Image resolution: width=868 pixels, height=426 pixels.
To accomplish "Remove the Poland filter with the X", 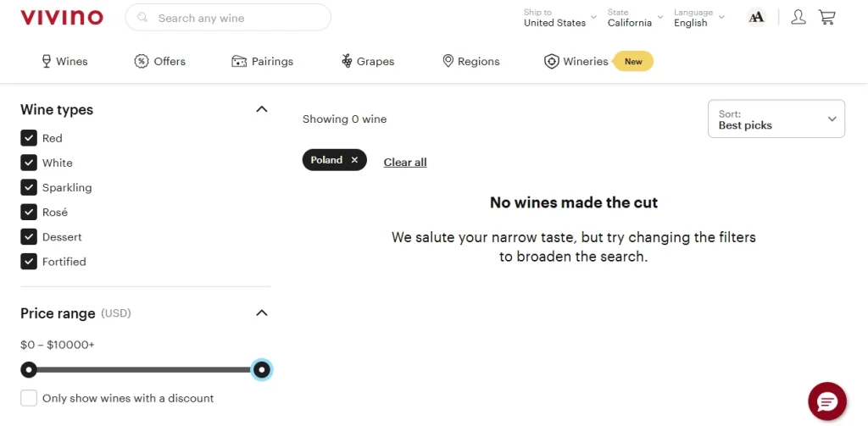I will click(355, 160).
